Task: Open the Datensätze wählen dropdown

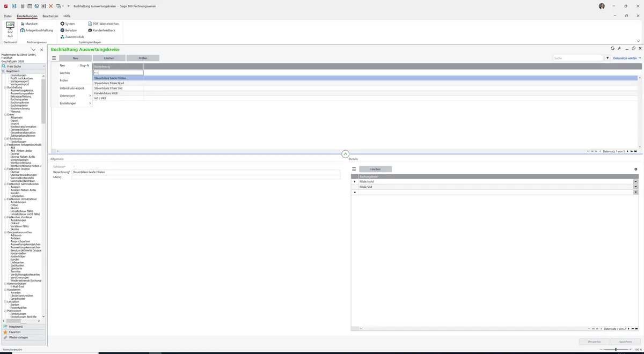Action: [x=627, y=58]
